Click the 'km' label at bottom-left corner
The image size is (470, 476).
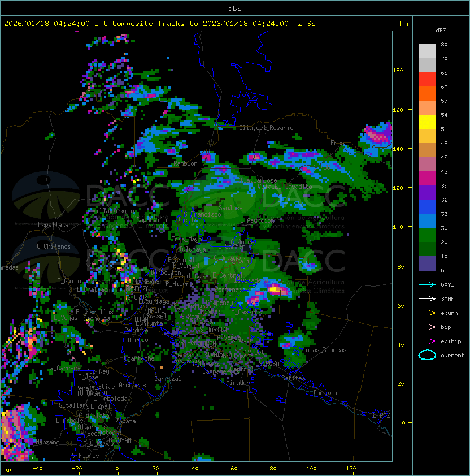(x=8, y=470)
